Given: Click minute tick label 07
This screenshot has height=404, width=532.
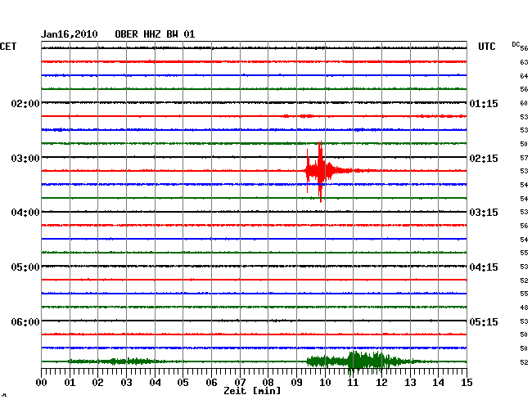Looking at the screenshot, I should (x=240, y=383).
